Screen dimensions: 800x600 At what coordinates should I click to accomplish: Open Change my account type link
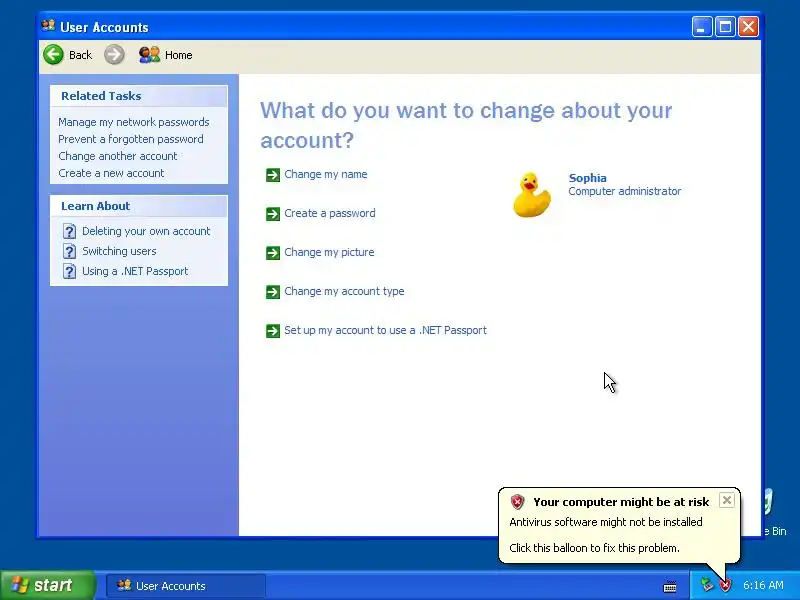tap(344, 291)
